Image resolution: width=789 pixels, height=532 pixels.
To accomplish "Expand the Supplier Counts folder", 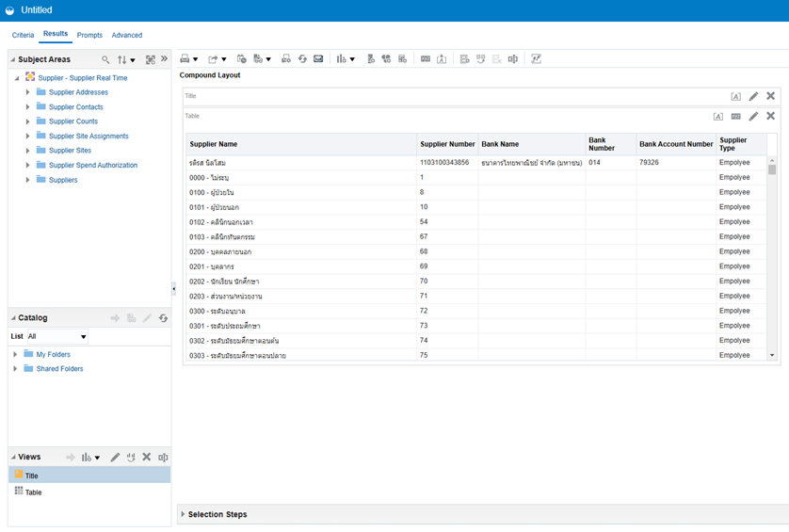I will [27, 121].
